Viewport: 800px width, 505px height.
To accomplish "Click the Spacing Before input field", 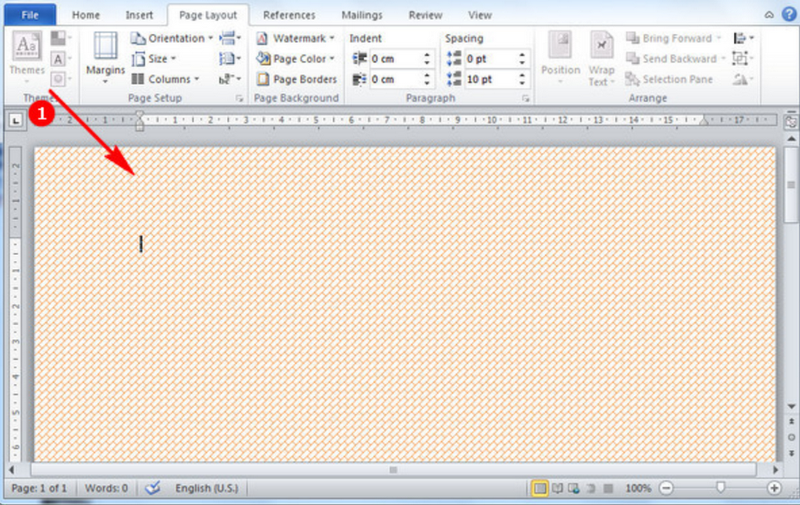I will tap(490, 59).
